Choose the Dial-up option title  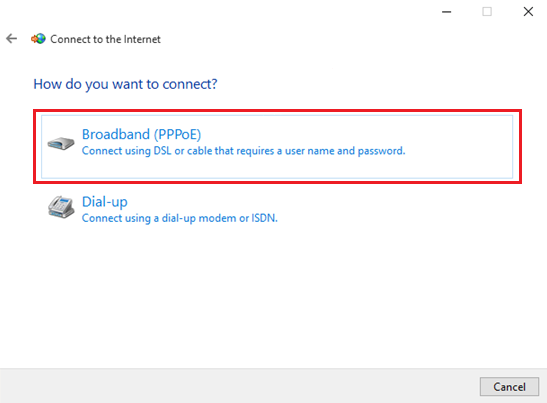point(105,202)
